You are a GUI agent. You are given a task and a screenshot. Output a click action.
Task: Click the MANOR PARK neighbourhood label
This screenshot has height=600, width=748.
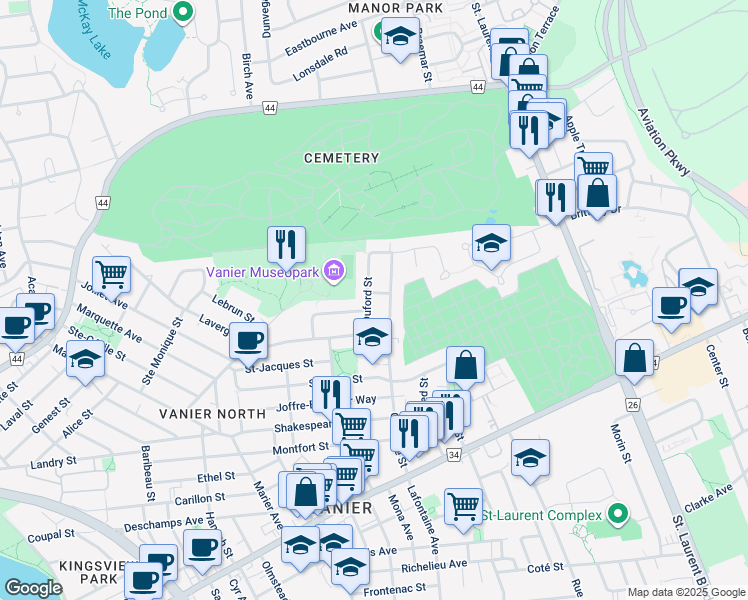[396, 8]
